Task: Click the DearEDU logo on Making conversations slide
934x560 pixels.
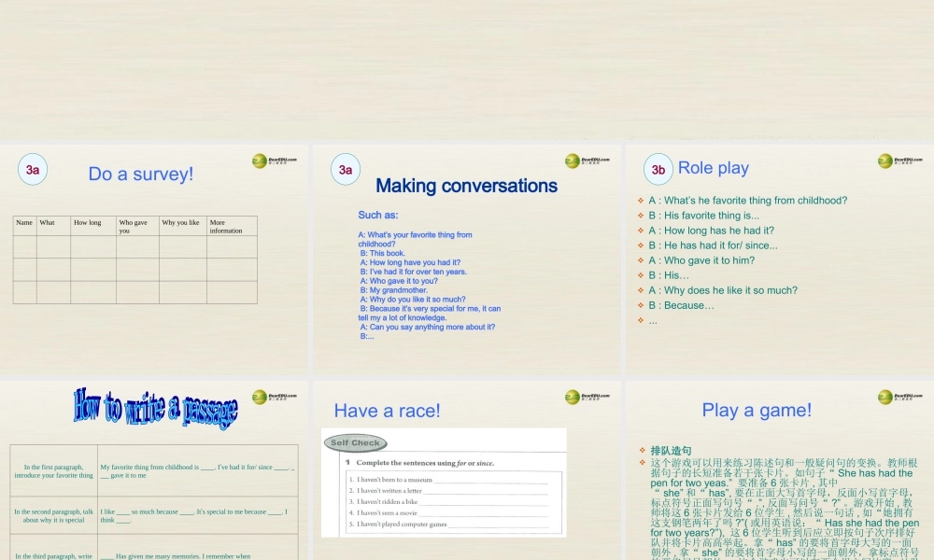Action: tap(587, 161)
